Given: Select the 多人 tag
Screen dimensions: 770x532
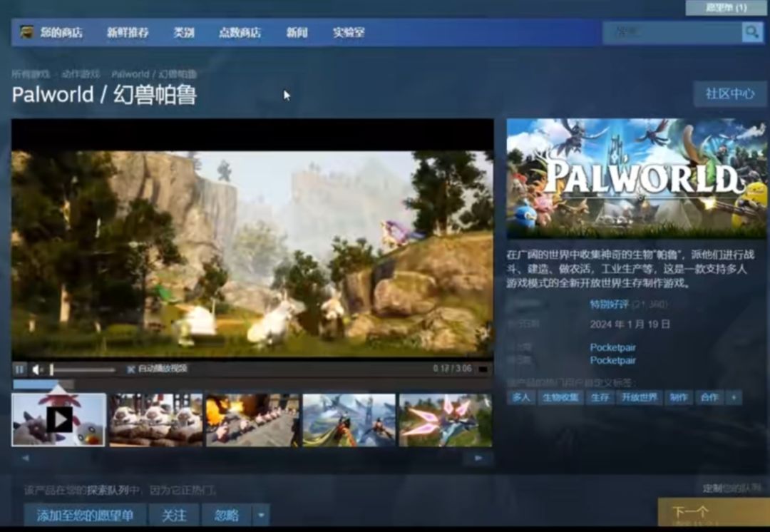Looking at the screenshot, I should 521,397.
